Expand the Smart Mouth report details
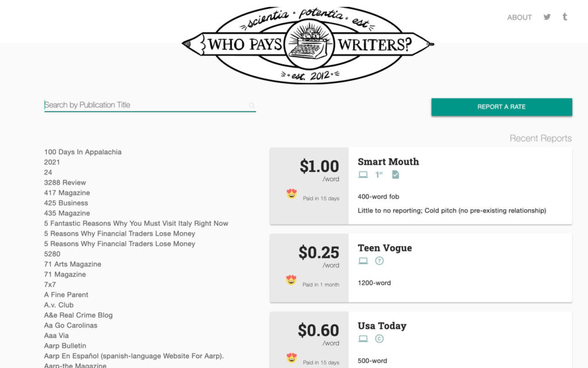This screenshot has height=368, width=588. pyautogui.click(x=388, y=162)
